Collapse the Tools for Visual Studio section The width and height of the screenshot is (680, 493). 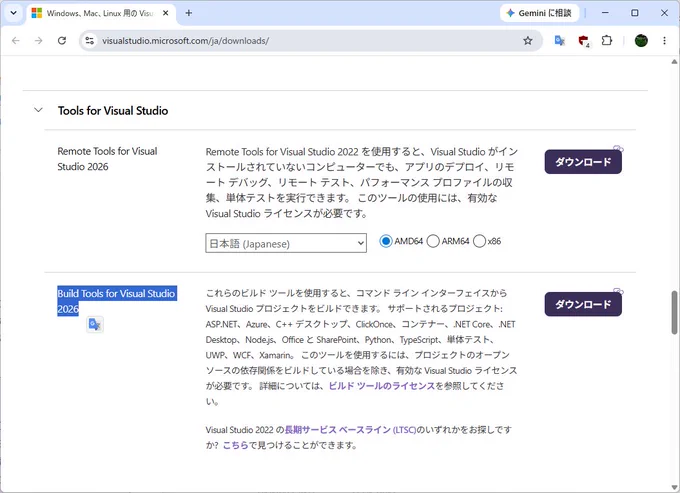click(39, 110)
